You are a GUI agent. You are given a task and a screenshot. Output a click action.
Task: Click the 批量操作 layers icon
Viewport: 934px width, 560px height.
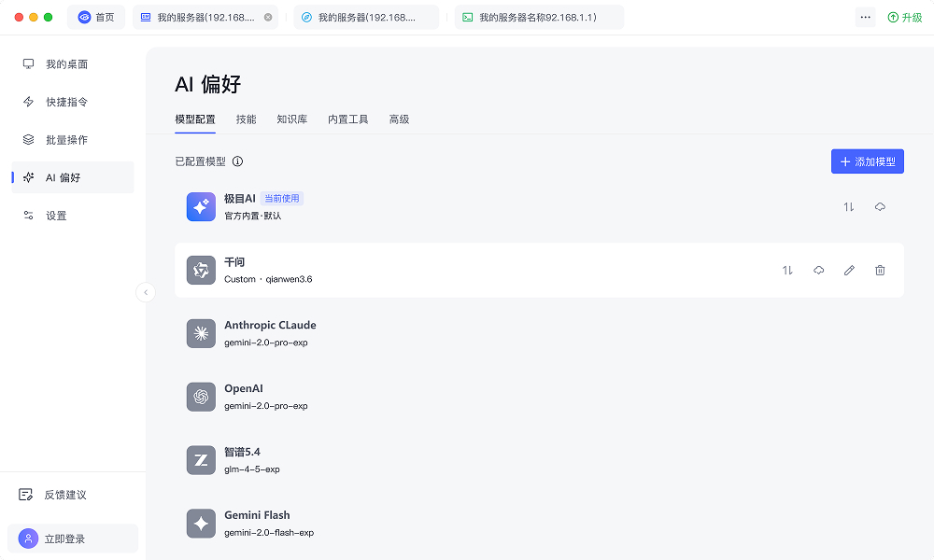28,140
